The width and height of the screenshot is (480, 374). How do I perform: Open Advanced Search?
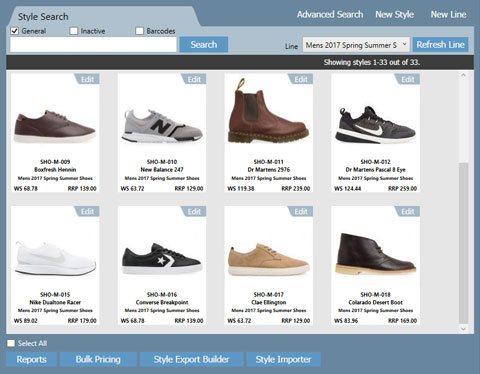330,15
